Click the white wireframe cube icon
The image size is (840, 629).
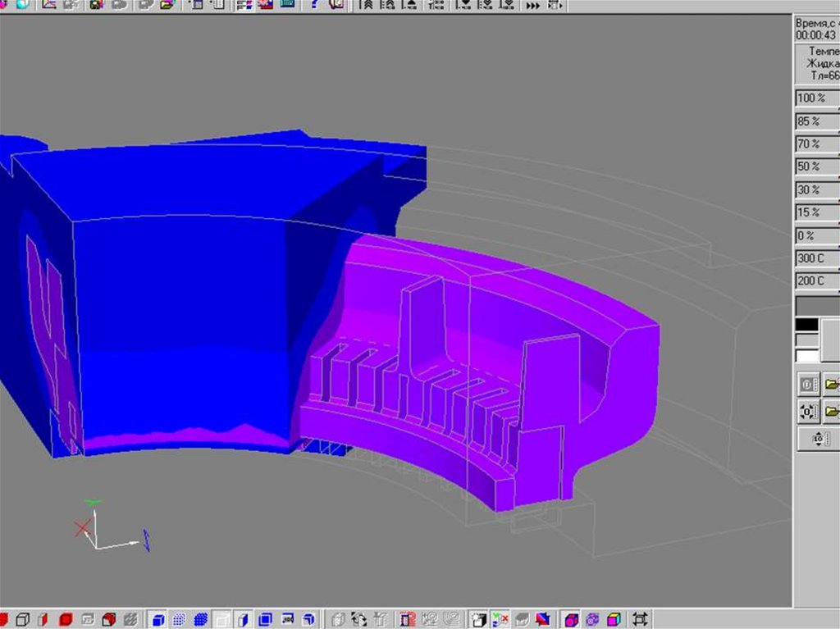point(23,619)
